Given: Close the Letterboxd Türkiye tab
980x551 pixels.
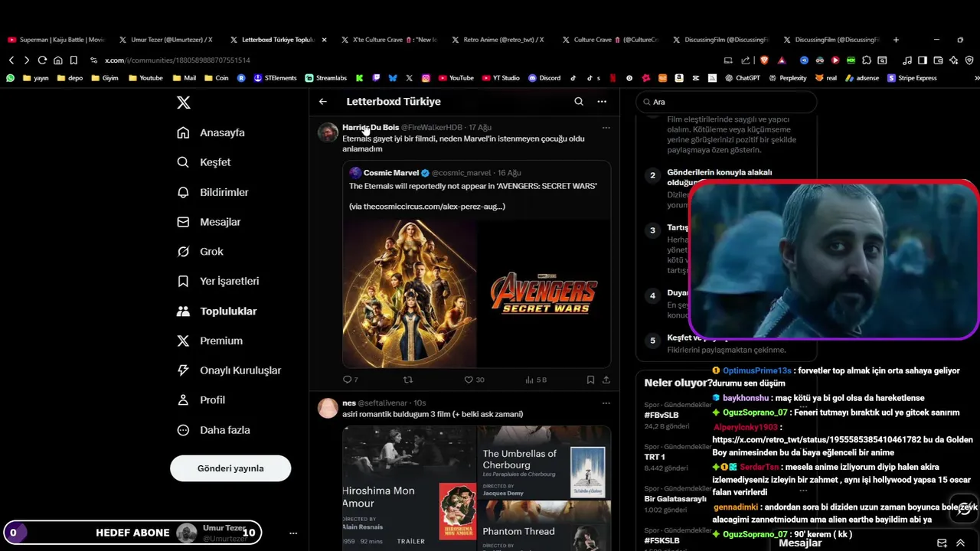Looking at the screenshot, I should [324, 40].
